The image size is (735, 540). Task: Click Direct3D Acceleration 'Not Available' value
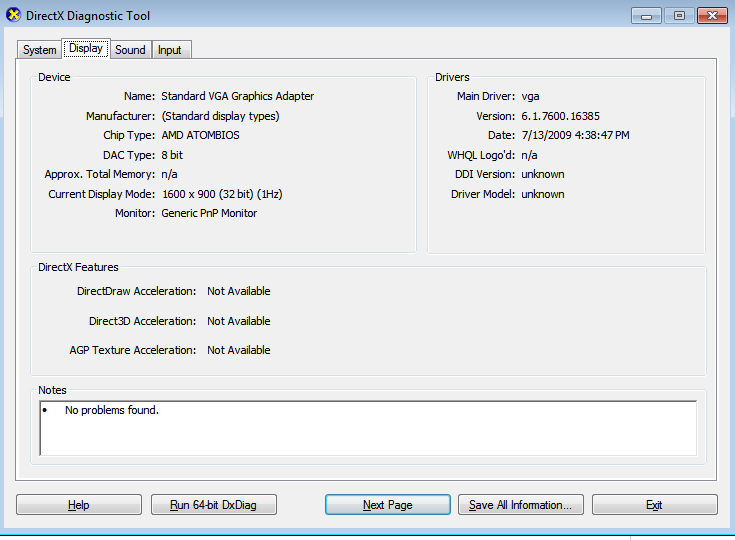pos(239,321)
